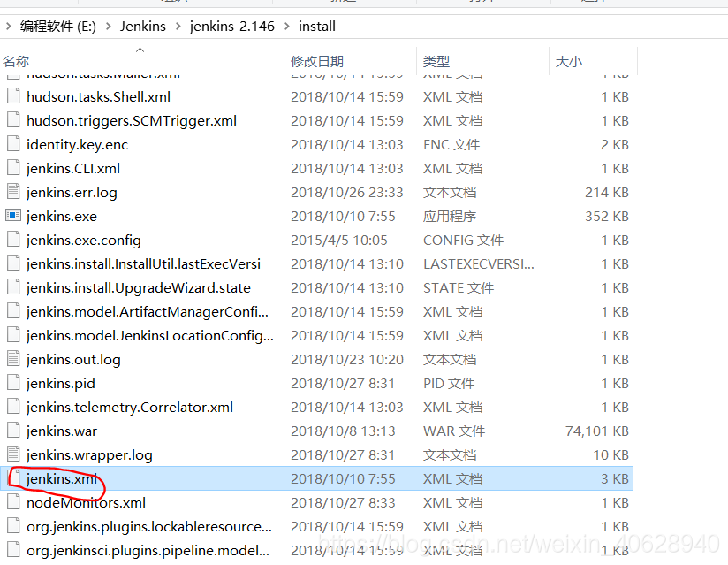The height and width of the screenshot is (565, 728).
Task: Select the file named jenkins.exe
Action: [62, 216]
